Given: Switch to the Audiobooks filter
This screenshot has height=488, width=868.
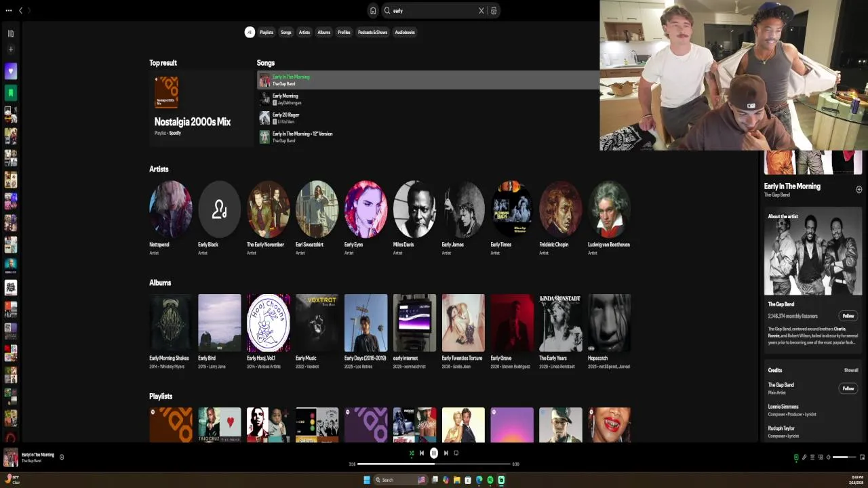Looking at the screenshot, I should click(405, 32).
